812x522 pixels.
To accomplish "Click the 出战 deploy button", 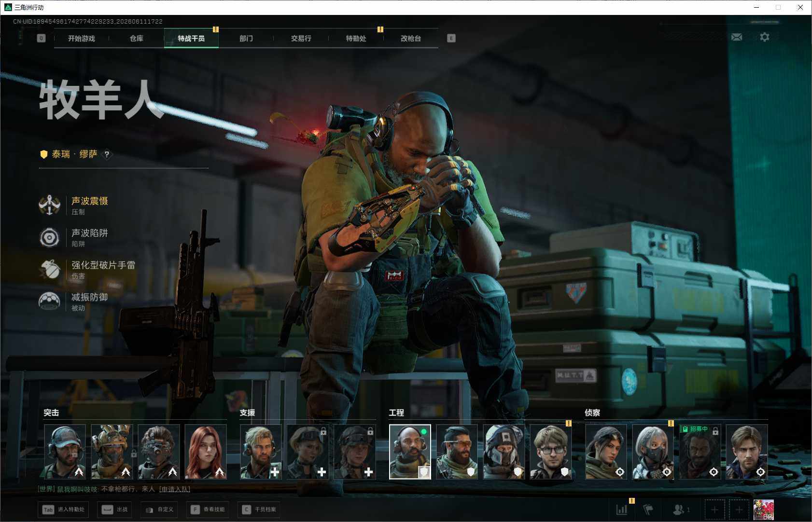I will pos(115,509).
